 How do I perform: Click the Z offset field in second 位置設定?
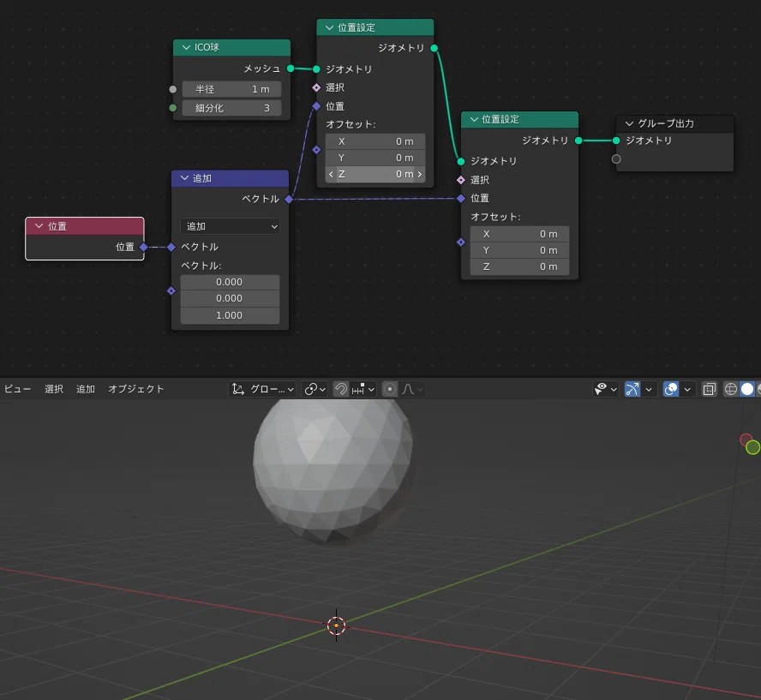point(519,266)
